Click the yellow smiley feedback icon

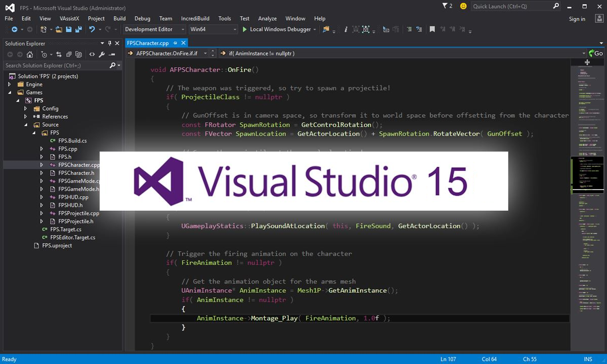(x=463, y=6)
